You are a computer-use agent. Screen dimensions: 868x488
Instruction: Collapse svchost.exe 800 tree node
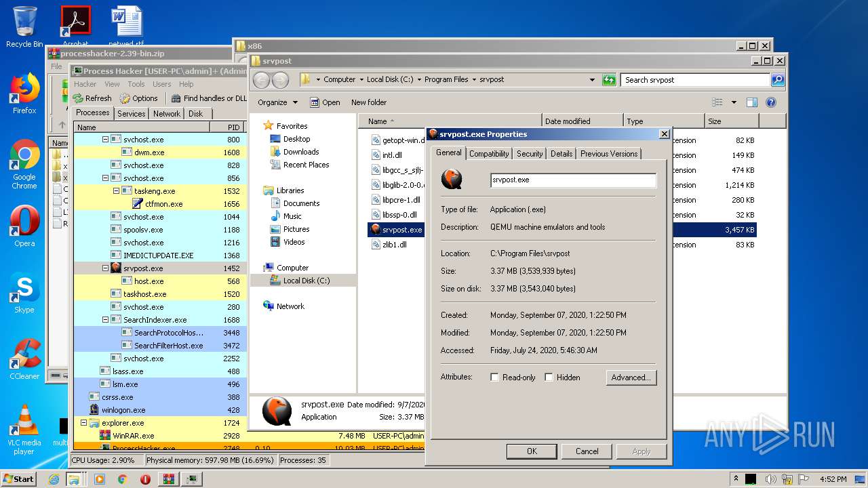click(x=105, y=140)
